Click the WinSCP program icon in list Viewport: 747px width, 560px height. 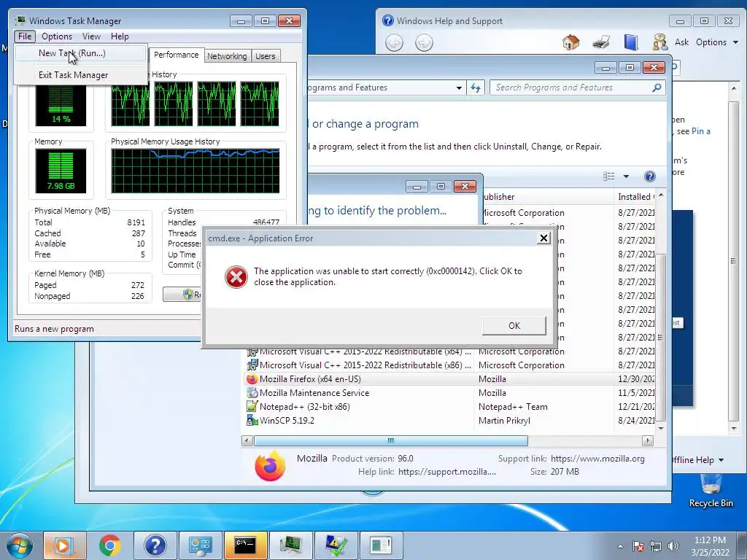point(252,421)
